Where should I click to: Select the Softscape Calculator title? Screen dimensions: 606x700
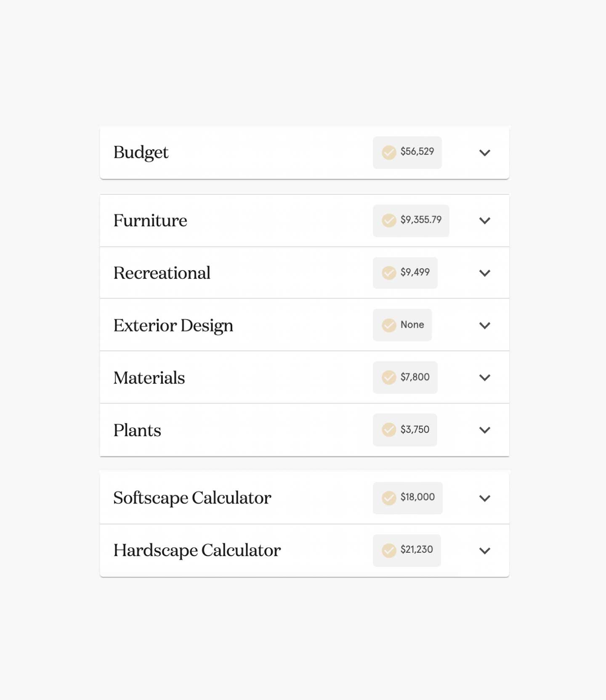tap(192, 498)
